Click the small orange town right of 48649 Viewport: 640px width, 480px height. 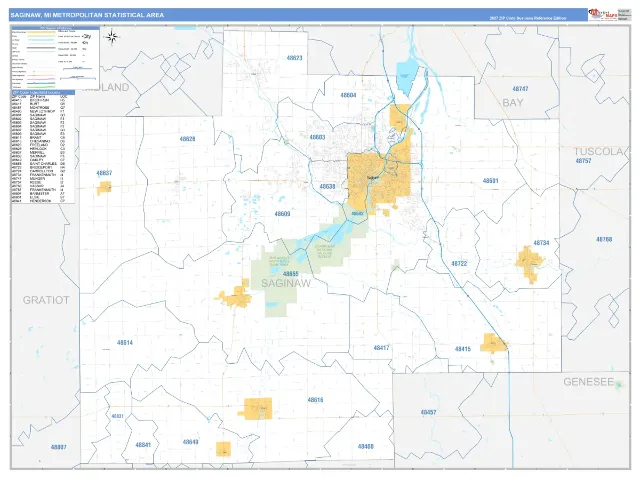(223, 449)
